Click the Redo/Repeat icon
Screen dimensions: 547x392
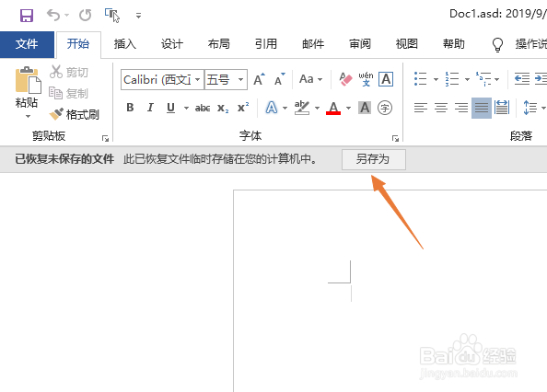point(85,15)
